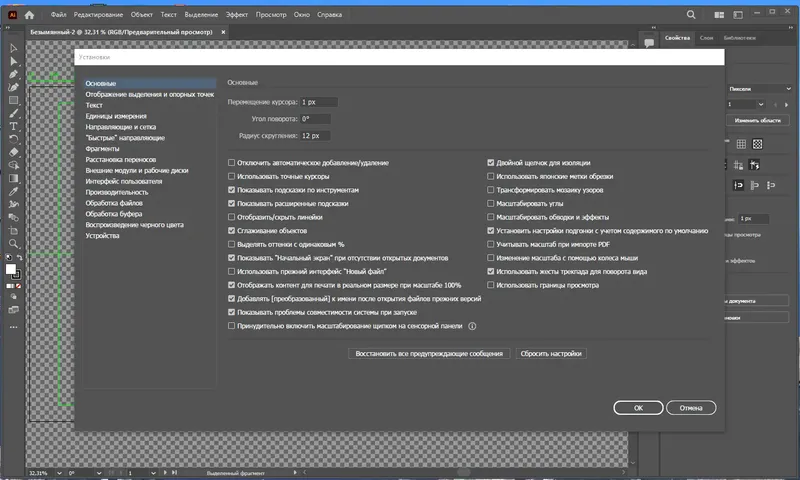
Task: Open the 'Файл' menu
Action: click(59, 15)
